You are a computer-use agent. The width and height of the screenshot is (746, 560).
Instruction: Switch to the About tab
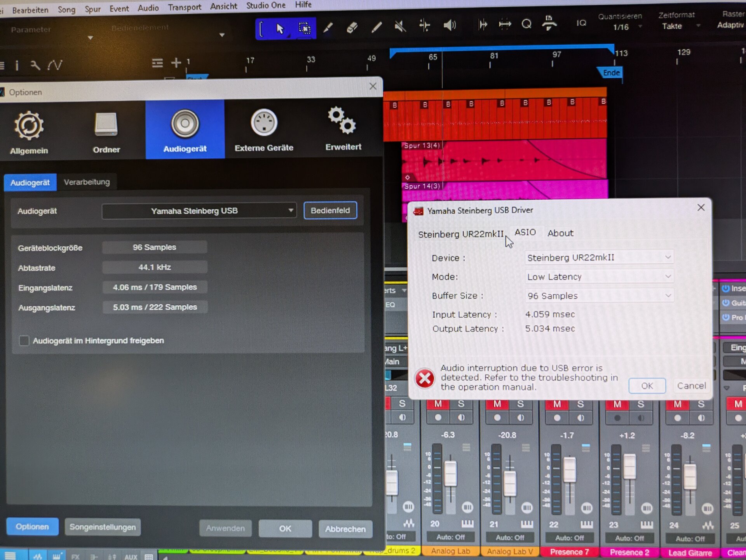(560, 233)
